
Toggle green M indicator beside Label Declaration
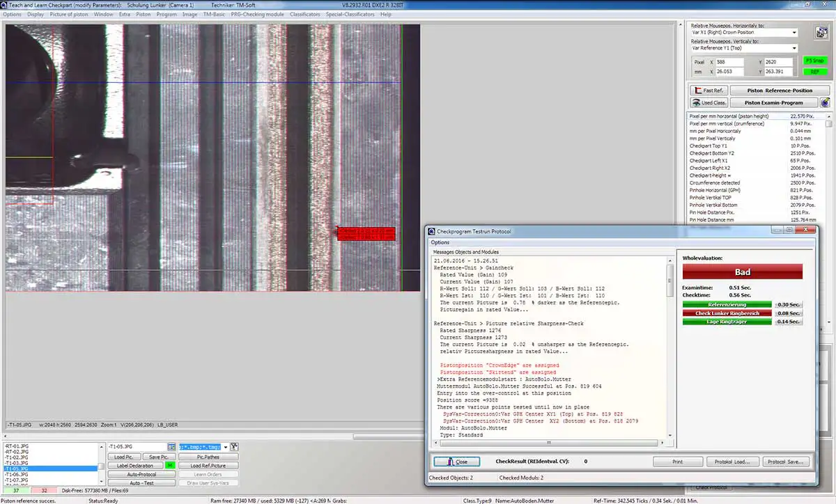point(170,465)
